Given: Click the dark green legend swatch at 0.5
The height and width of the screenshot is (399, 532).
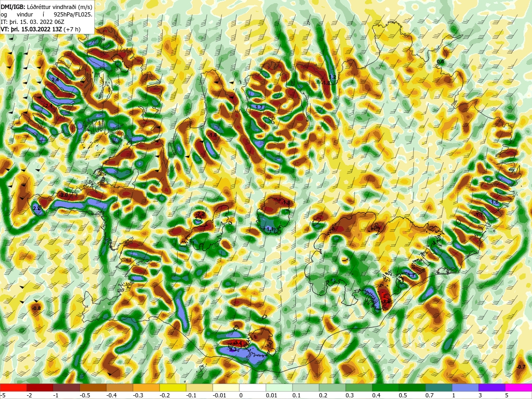Looking at the screenshot, I should tap(412, 387).
